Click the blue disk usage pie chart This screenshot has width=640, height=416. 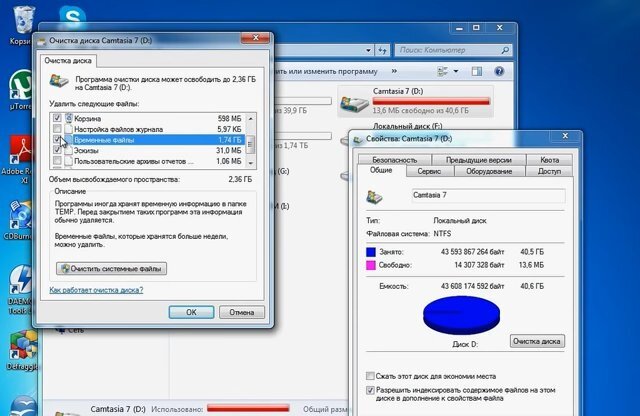tap(462, 315)
